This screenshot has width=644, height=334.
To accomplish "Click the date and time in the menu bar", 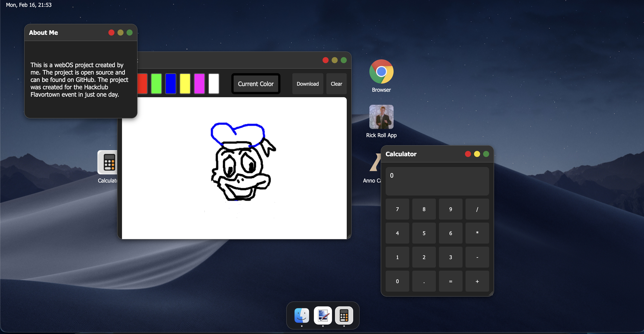I will coord(29,5).
